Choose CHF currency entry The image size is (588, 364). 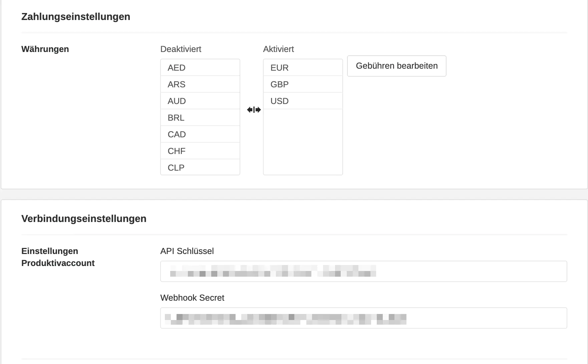pos(200,151)
